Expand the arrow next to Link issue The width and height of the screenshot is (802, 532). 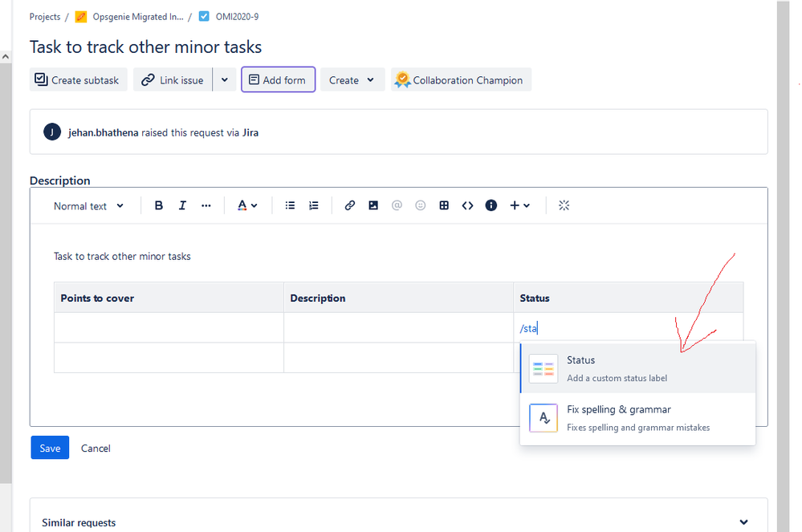click(x=225, y=79)
